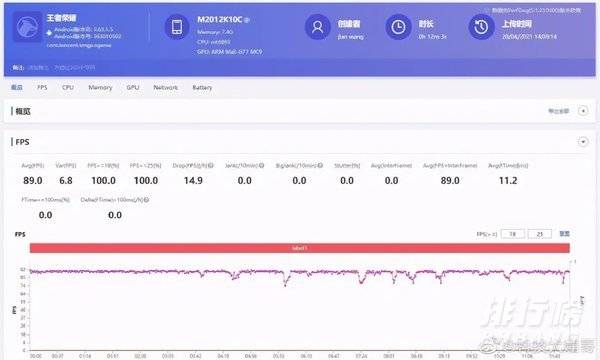The width and height of the screenshot is (600, 360).
Task: Expand the overview section round arrow button
Action: (583, 111)
